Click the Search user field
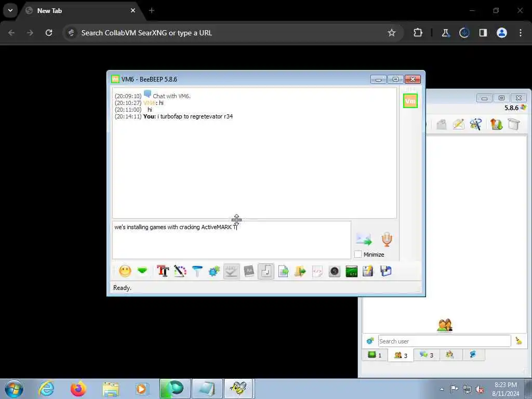 click(445, 341)
